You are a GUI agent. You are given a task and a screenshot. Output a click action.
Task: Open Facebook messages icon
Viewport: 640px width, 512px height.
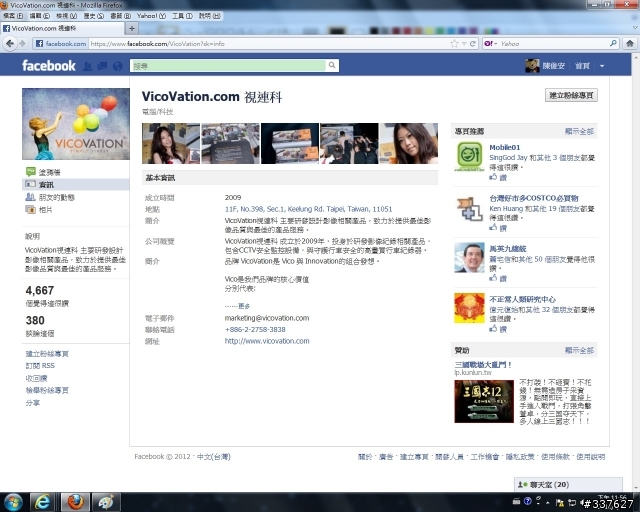pyautogui.click(x=102, y=66)
